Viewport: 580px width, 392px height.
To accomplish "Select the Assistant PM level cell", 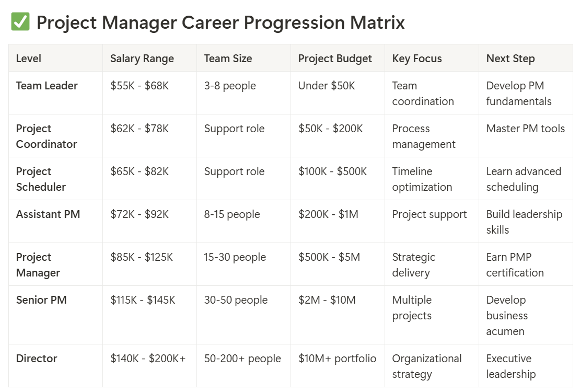I will 48,214.
